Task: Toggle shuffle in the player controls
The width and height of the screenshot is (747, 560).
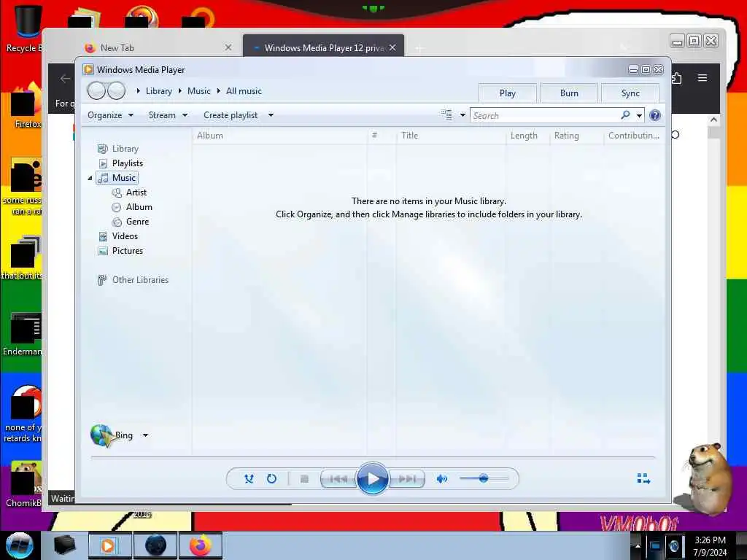Action: [x=249, y=478]
